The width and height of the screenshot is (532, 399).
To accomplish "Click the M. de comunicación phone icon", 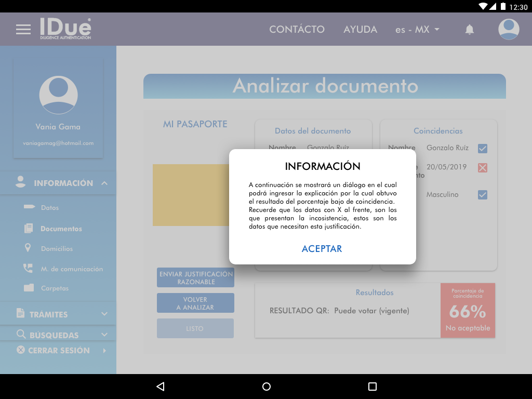I will pos(28,269).
